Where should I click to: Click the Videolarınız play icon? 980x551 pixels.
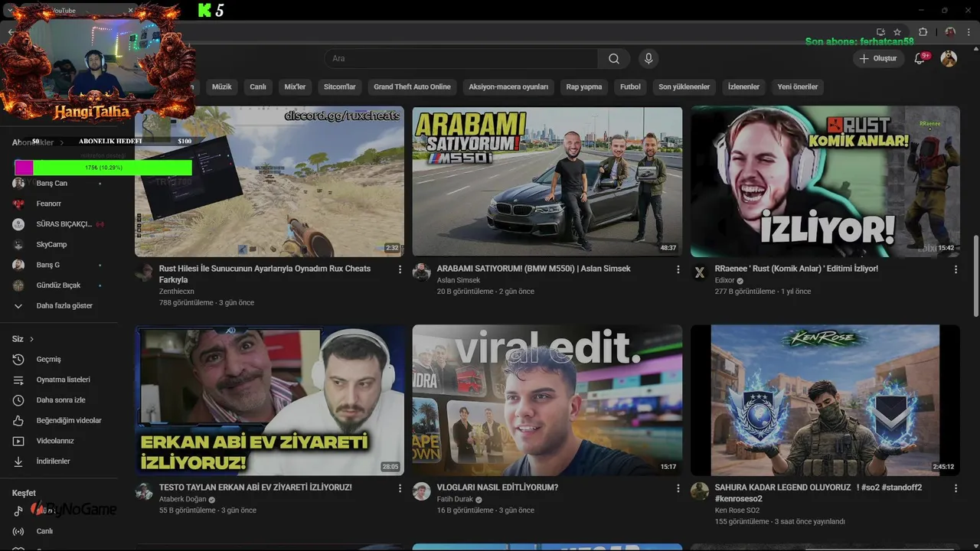click(18, 442)
